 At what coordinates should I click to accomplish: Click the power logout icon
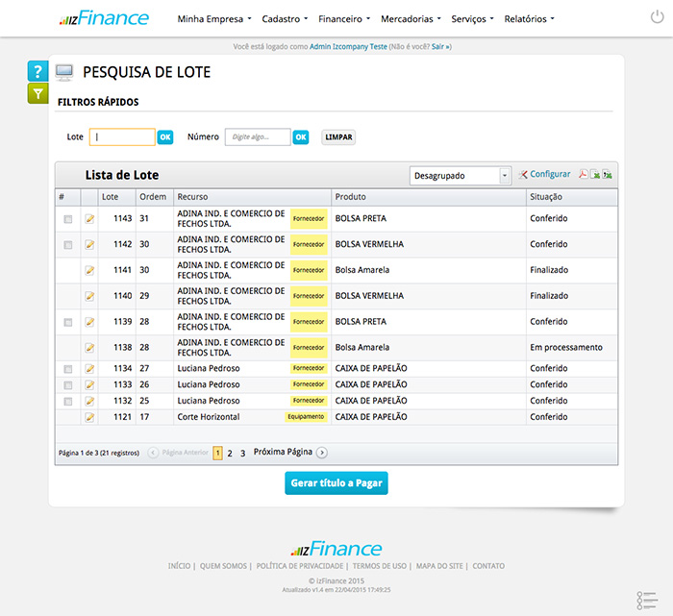pyautogui.click(x=657, y=18)
